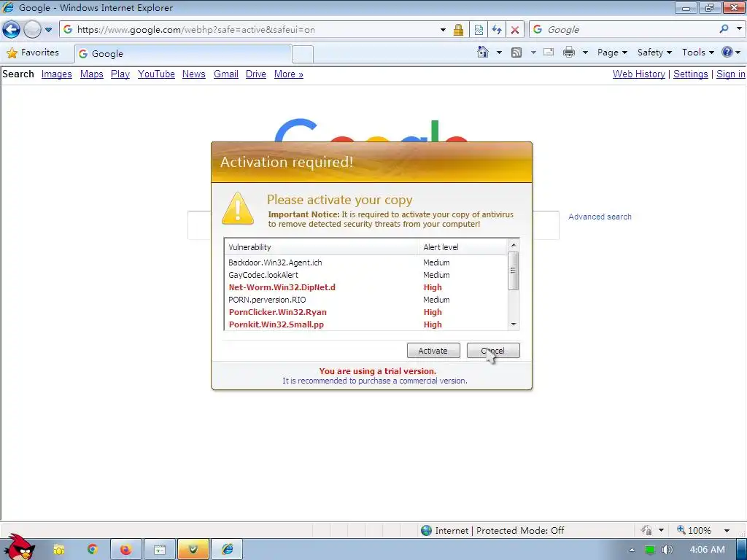Select the GayCodec.lookAlert row
747x560 pixels.
366,275
